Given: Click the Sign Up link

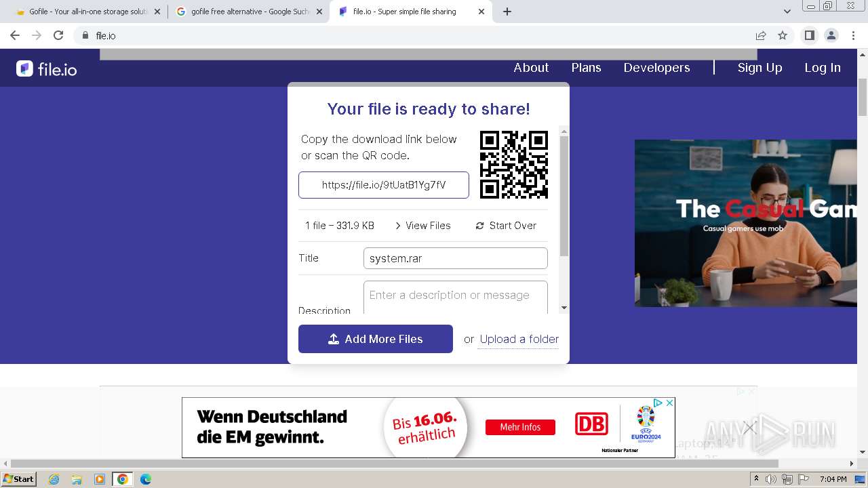Looking at the screenshot, I should [x=759, y=68].
